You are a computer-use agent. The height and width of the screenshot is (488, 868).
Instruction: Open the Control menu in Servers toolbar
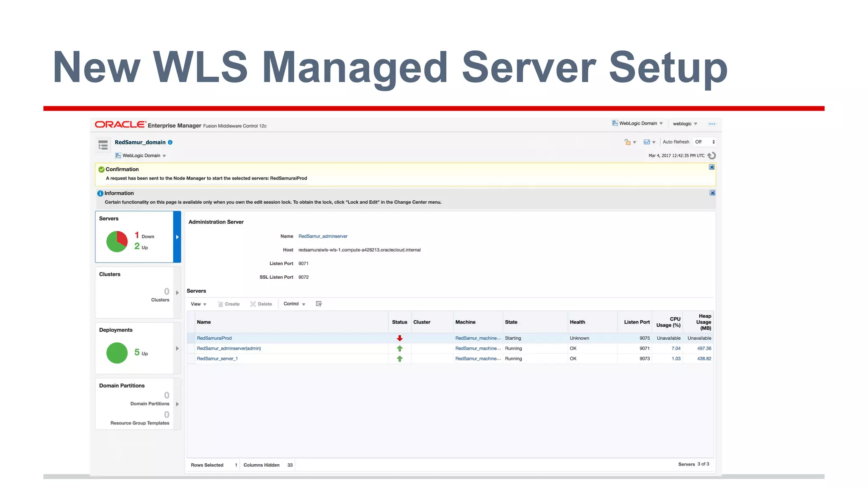[295, 304]
